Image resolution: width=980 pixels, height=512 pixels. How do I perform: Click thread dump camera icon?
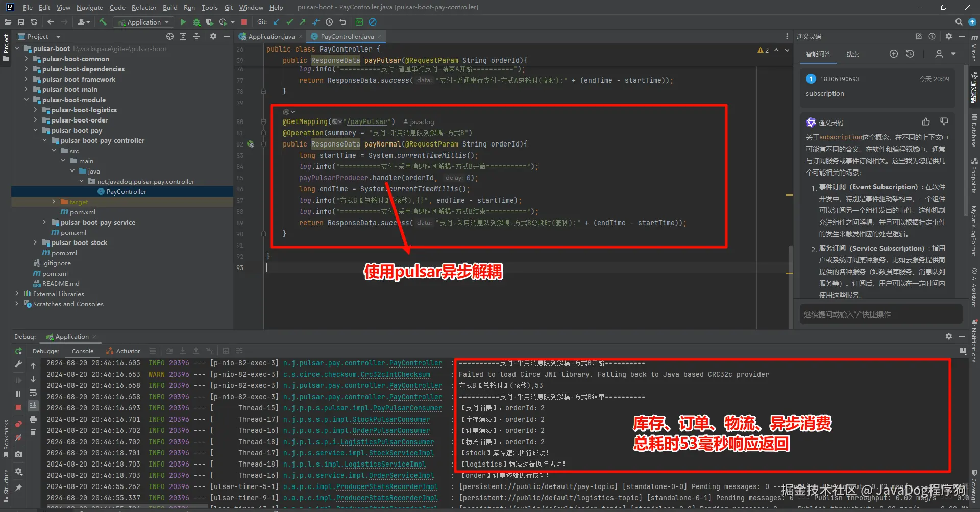(x=18, y=454)
